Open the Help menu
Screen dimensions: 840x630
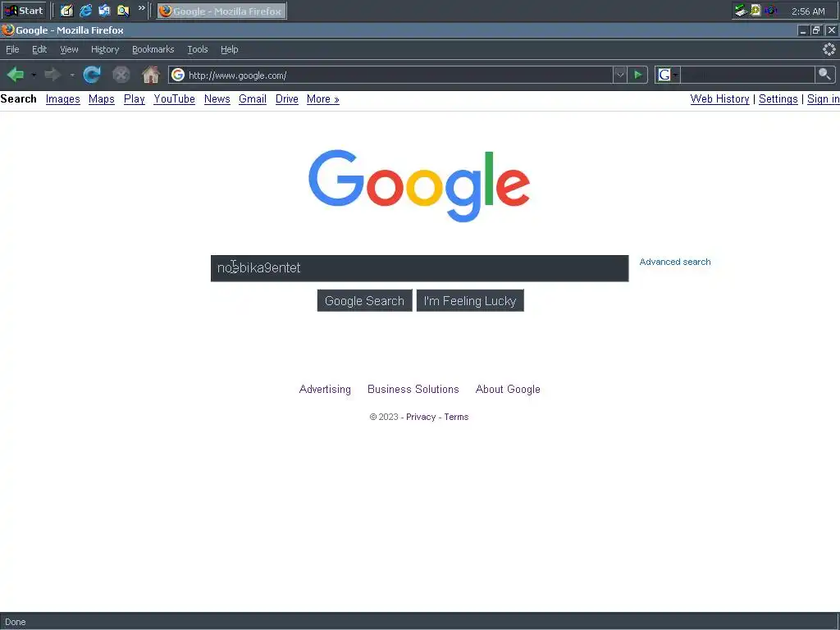coord(230,49)
